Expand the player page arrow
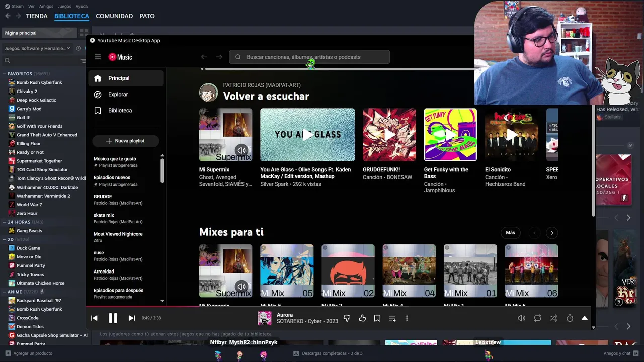The image size is (644, 362). [585, 318]
